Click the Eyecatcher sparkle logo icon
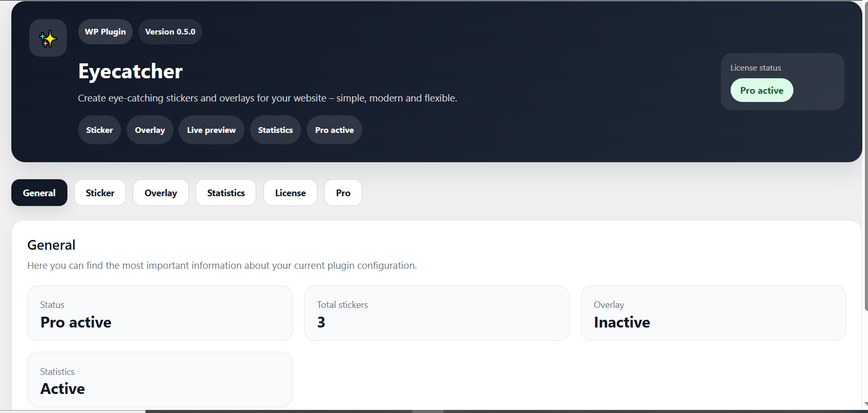This screenshot has width=868, height=413. point(48,38)
